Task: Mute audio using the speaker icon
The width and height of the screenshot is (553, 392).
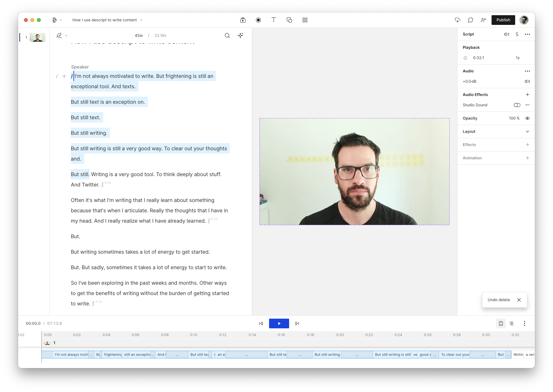Action: click(527, 81)
